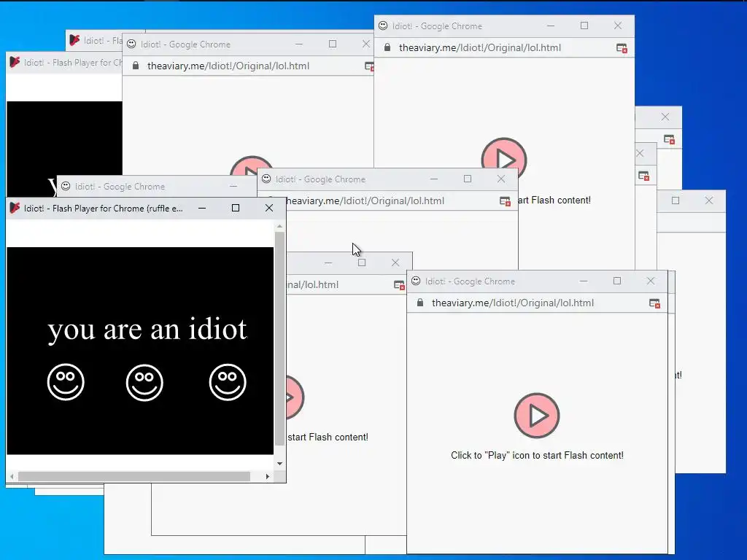Click the 'you are an idiot' text
Screen dimensions: 747x560
[147, 330]
